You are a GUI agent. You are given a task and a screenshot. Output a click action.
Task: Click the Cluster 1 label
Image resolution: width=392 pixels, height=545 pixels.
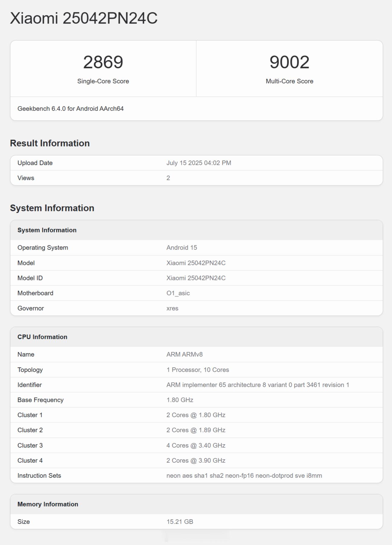pos(30,415)
